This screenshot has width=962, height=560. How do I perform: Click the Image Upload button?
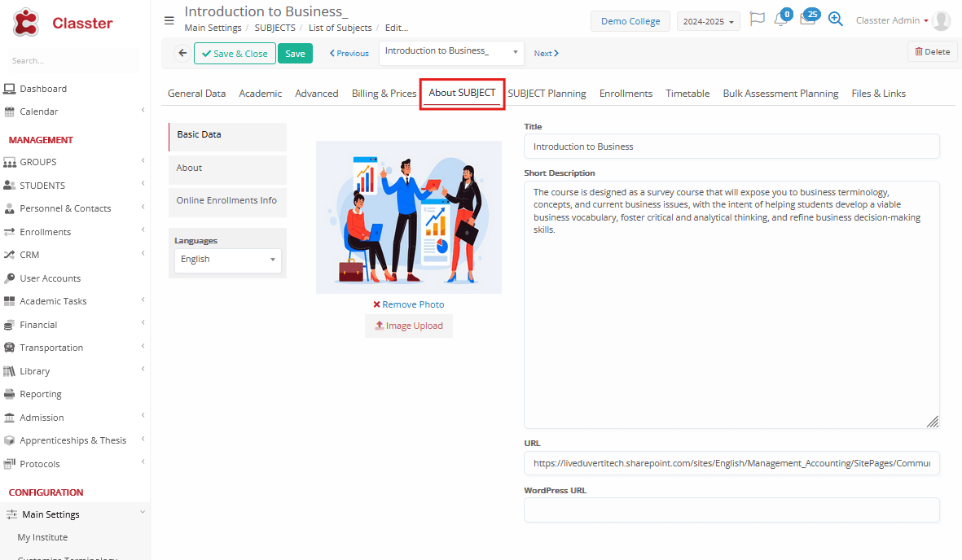coord(409,326)
